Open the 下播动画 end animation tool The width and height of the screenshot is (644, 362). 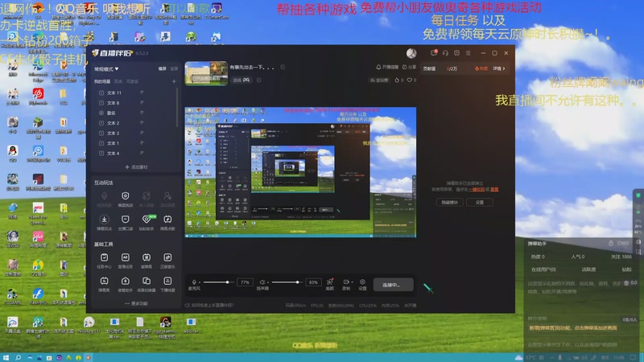click(x=167, y=284)
